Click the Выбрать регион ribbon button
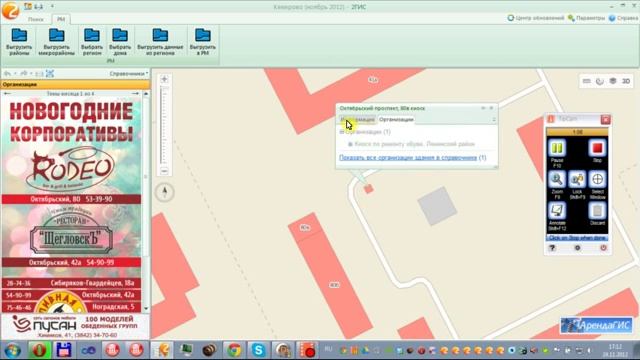Viewport: 640px width, 360px height. tap(92, 42)
